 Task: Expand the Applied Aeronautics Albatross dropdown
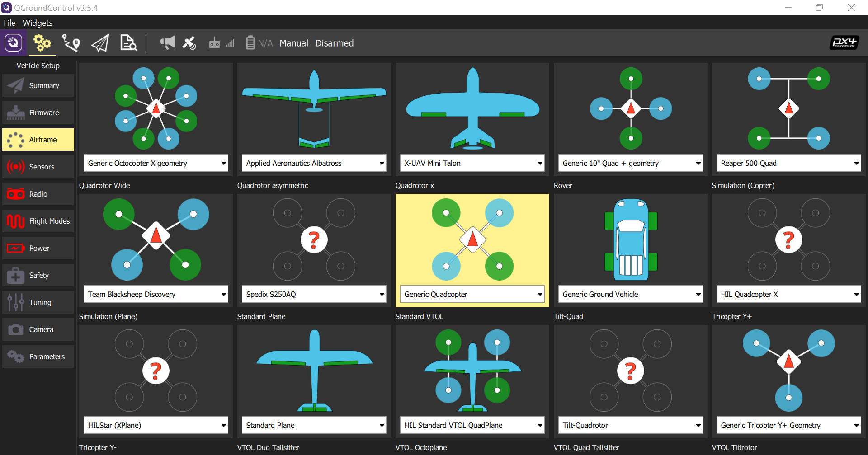314,163
